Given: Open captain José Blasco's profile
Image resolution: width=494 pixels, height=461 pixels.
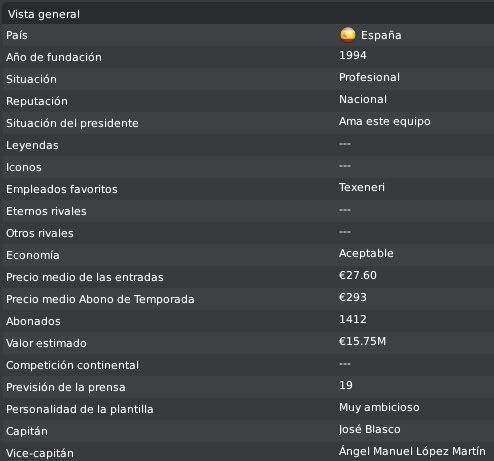Looking at the screenshot, I should [x=369, y=429].
